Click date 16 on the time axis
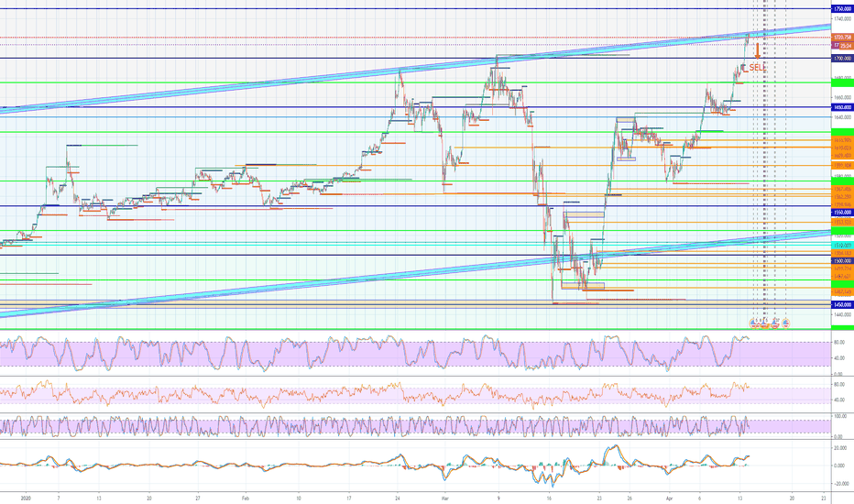 pyautogui.click(x=549, y=498)
